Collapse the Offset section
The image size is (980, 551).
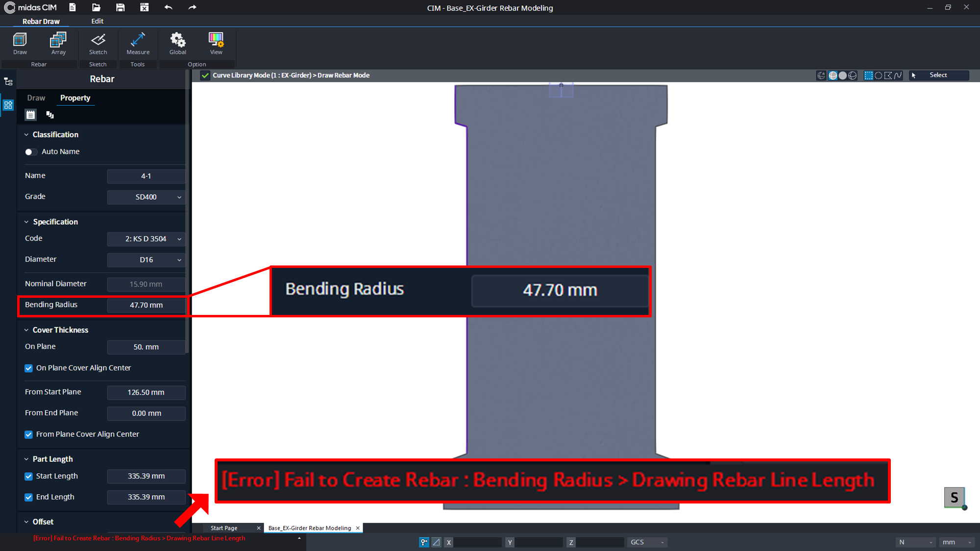26,522
